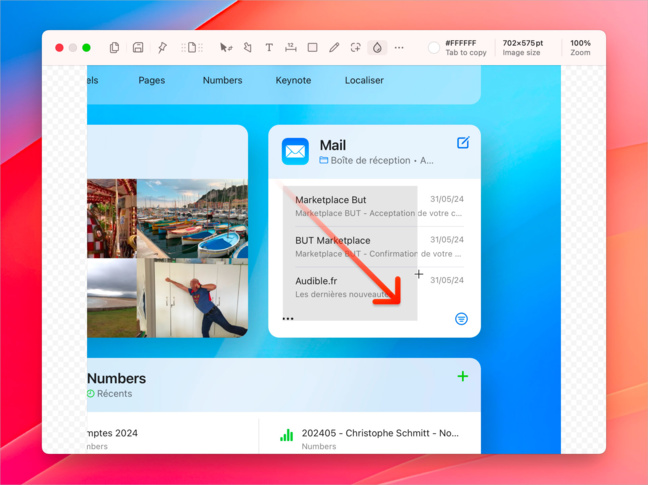
Task: Open more tools via the ellipsis
Action: [x=399, y=48]
